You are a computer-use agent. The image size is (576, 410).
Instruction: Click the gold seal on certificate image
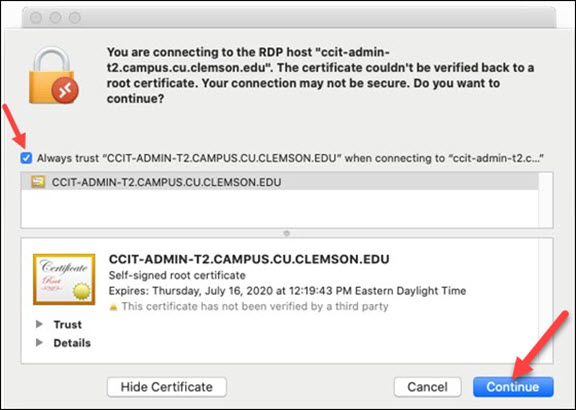[x=81, y=292]
